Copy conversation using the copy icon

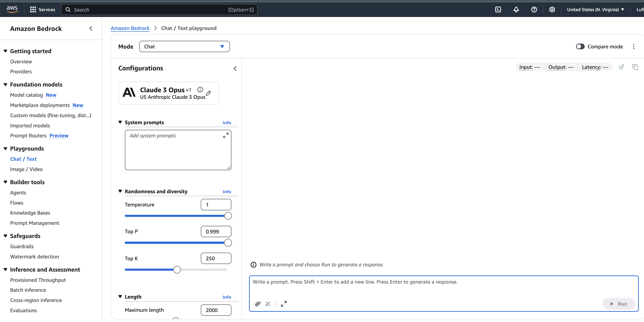635,67
